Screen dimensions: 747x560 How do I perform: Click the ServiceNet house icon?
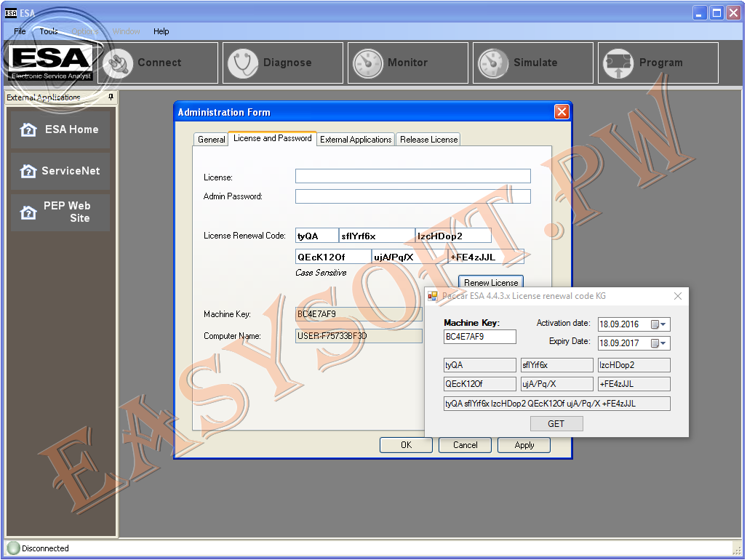coord(28,171)
